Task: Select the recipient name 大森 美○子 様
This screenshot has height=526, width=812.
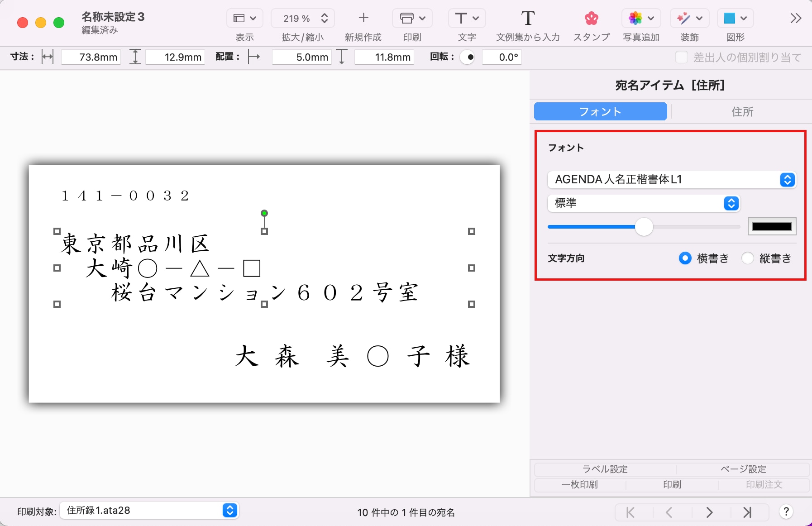Action: click(x=353, y=356)
